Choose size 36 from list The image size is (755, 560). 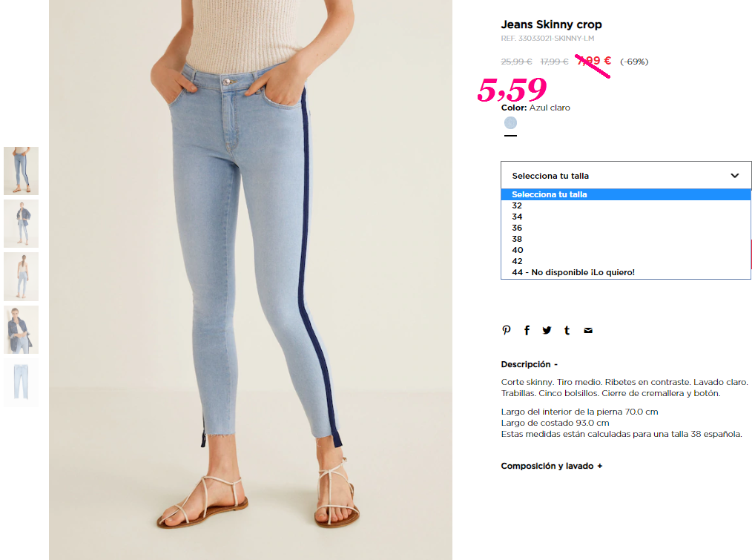[626, 228]
